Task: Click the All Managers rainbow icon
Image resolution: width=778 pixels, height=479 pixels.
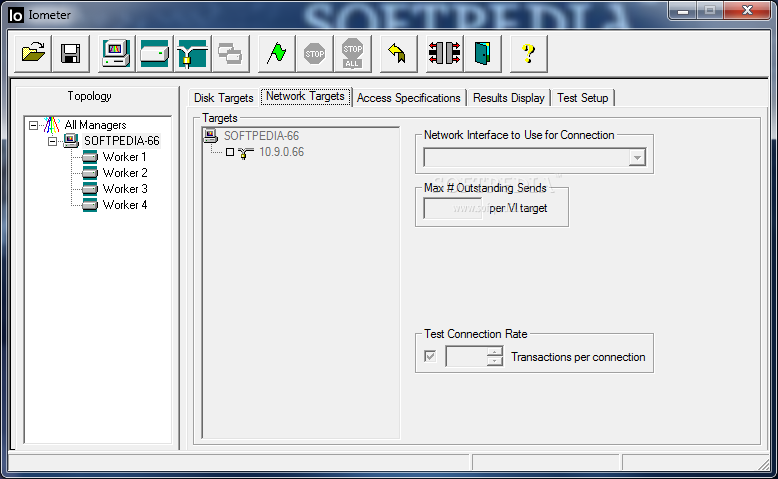Action: pos(52,125)
